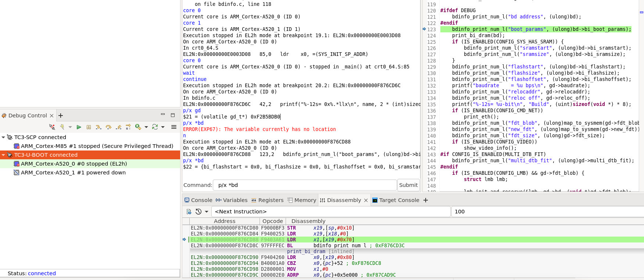Image resolution: width=644 pixels, height=280 pixels.
Task: Open the refresh icon's dropdown arrow
Action: pyautogui.click(x=163, y=127)
